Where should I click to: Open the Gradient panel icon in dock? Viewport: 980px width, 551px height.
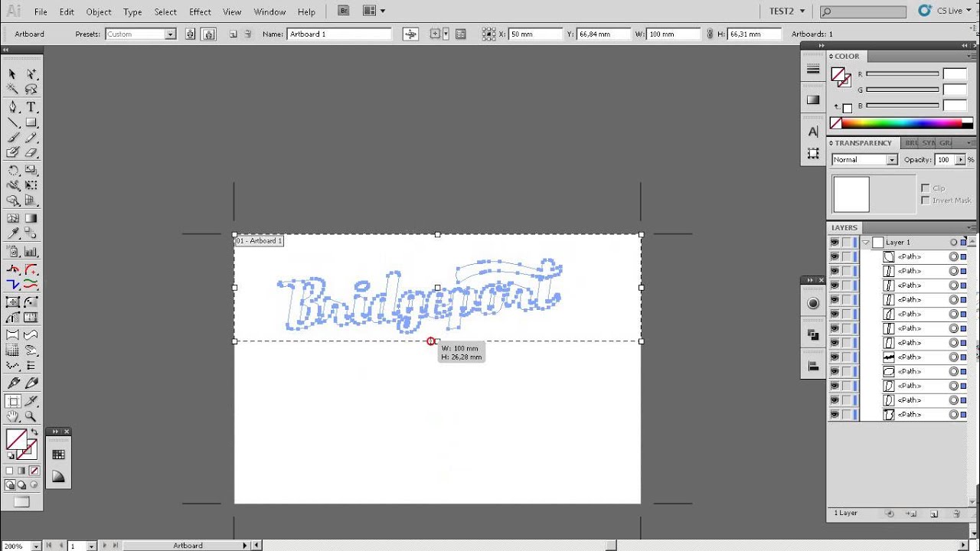point(813,99)
